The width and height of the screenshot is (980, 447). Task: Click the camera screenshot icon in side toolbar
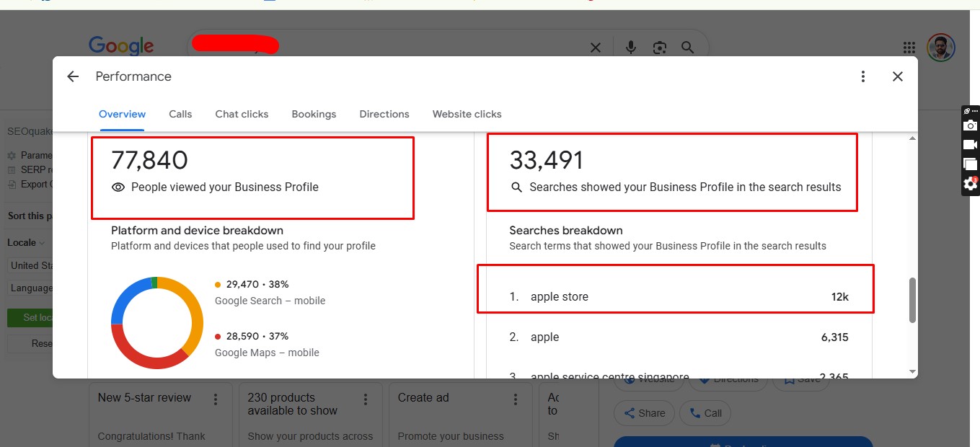pos(971,125)
